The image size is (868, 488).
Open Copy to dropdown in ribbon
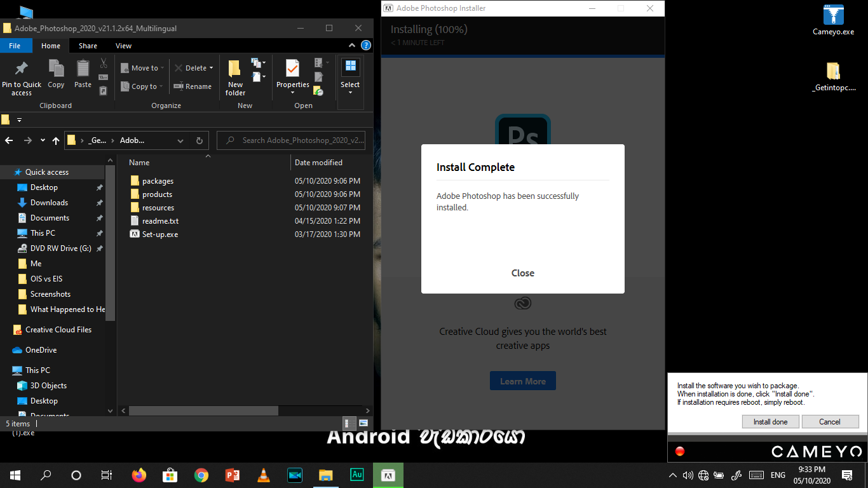(142, 86)
